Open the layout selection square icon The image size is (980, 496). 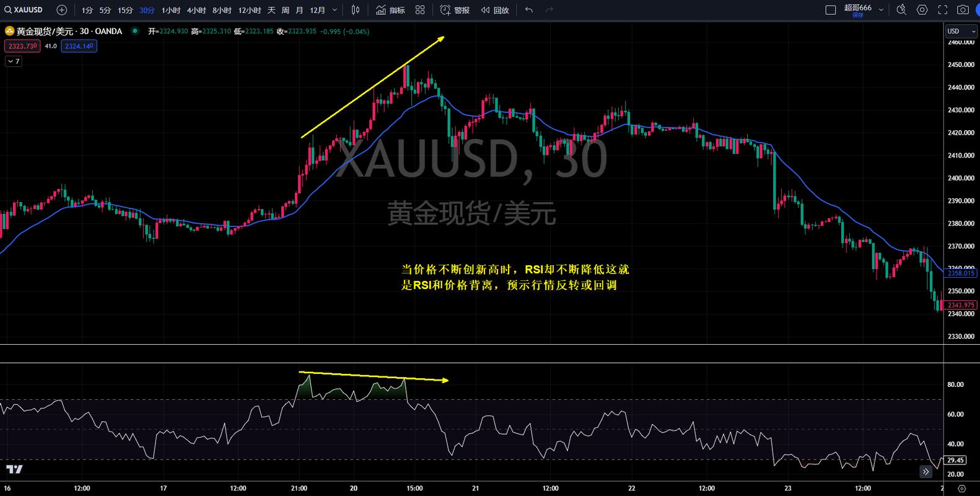831,10
